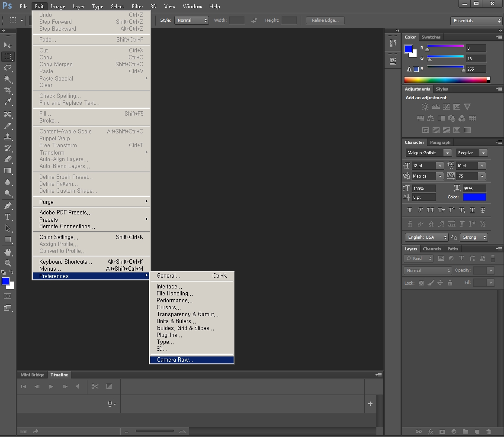504x437 pixels.
Task: Select the Hand tool
Action: coord(8,252)
